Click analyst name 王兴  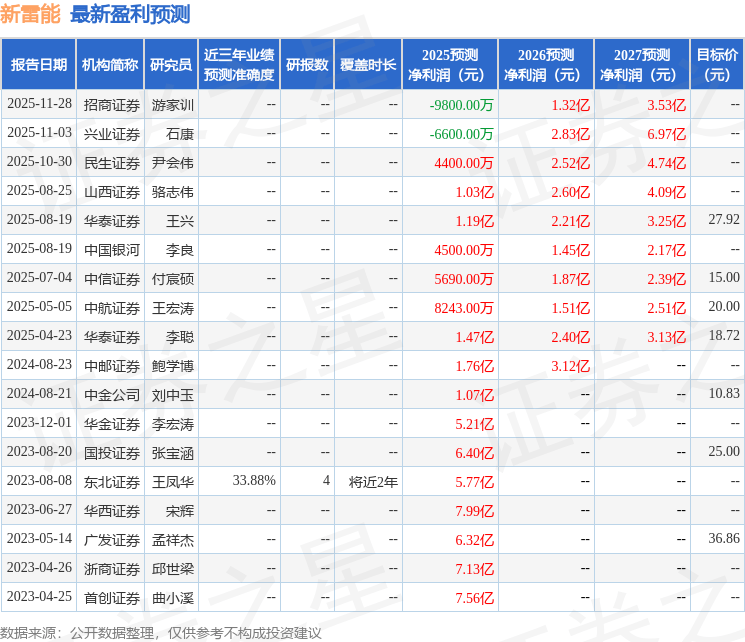point(180,221)
